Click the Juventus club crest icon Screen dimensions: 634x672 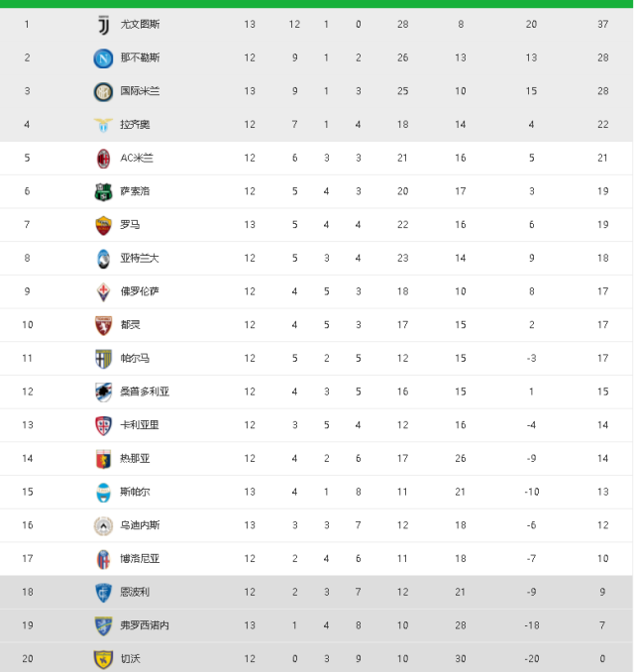103,25
